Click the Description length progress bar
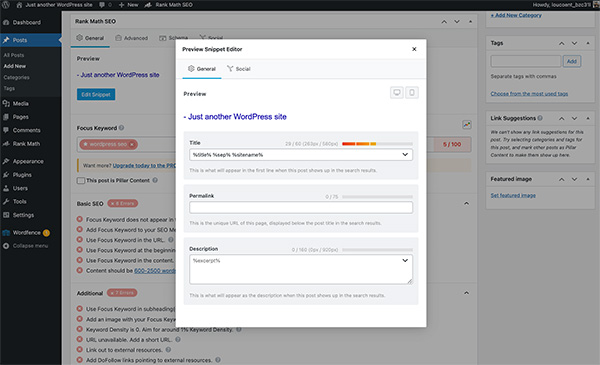The height and width of the screenshot is (365, 600). (x=377, y=250)
